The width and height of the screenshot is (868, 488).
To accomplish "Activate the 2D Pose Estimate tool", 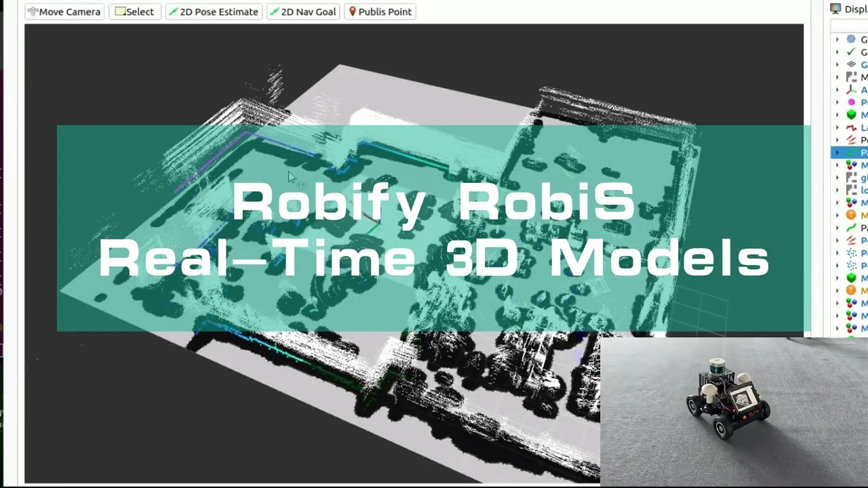I will pyautogui.click(x=214, y=12).
